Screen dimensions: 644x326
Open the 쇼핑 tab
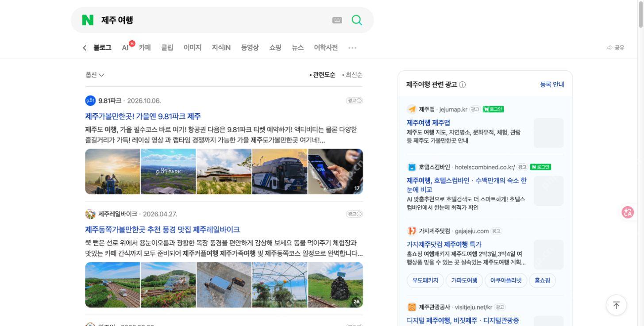click(x=275, y=48)
